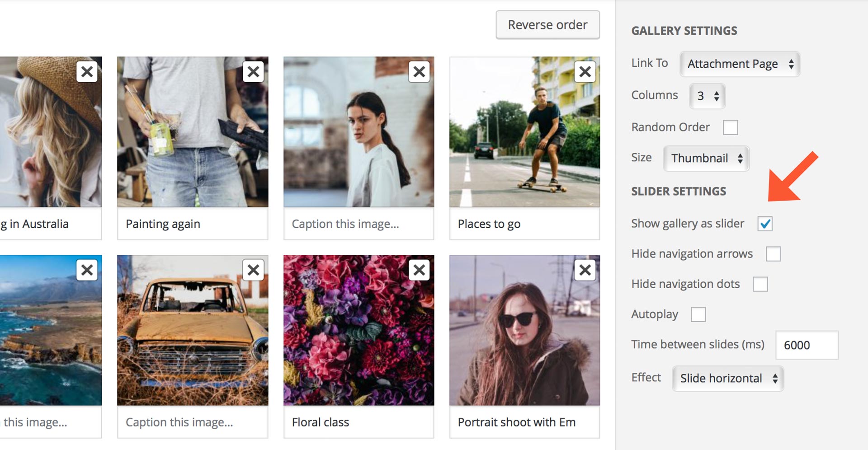Open the Size dropdown showing 'Thumbnail'

[706, 158]
